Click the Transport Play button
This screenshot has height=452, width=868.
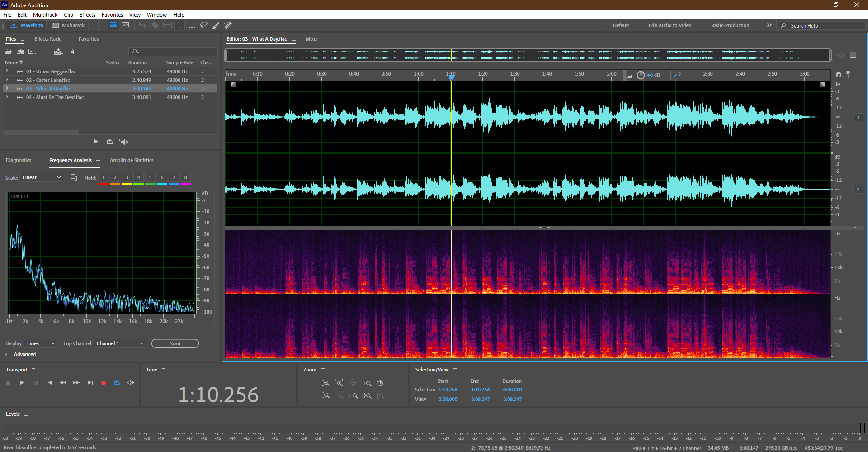[x=22, y=383]
